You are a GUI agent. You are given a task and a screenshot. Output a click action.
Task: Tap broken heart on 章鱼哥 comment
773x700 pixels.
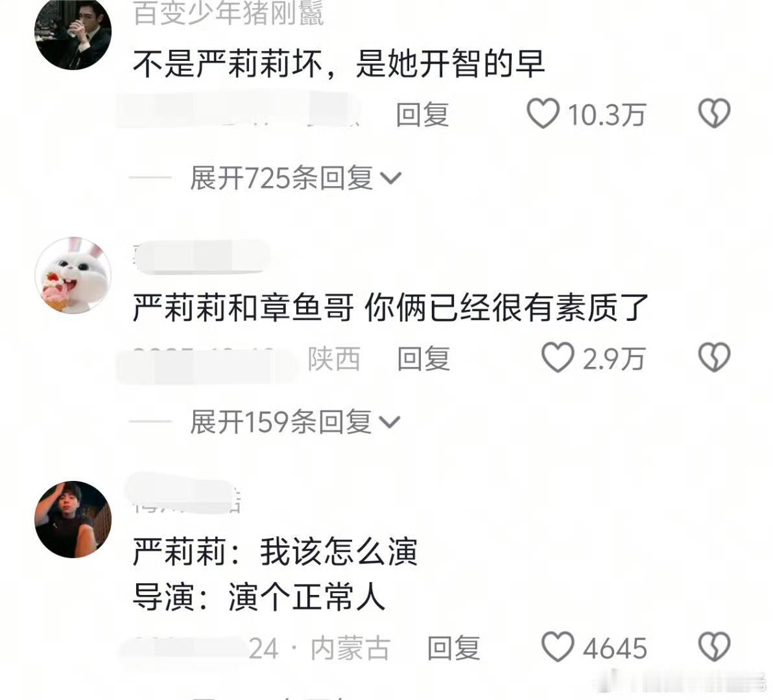click(714, 358)
